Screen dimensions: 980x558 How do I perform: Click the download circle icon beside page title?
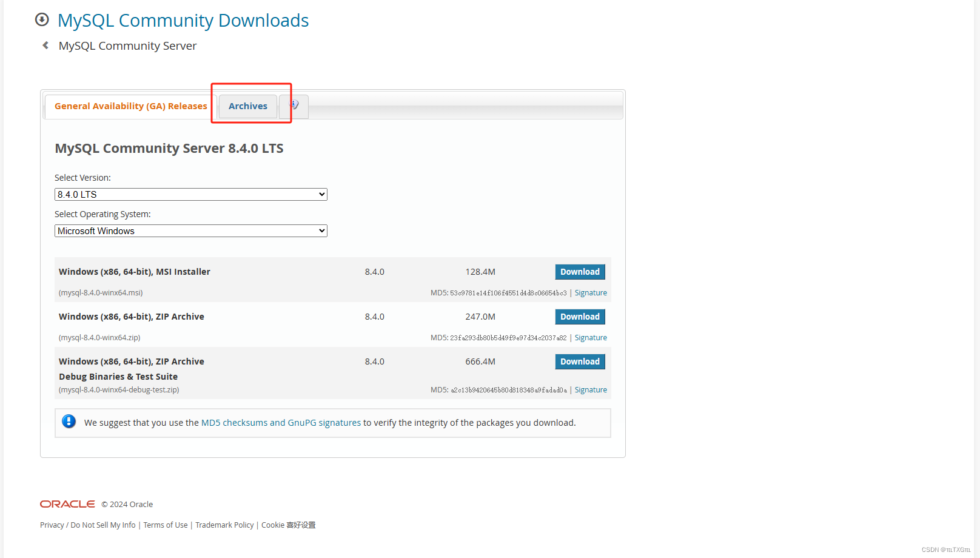click(x=42, y=19)
